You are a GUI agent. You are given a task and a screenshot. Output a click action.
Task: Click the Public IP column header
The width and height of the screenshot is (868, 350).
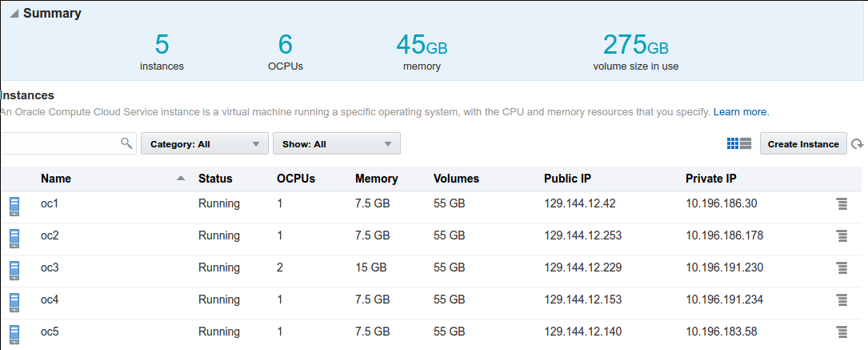567,179
